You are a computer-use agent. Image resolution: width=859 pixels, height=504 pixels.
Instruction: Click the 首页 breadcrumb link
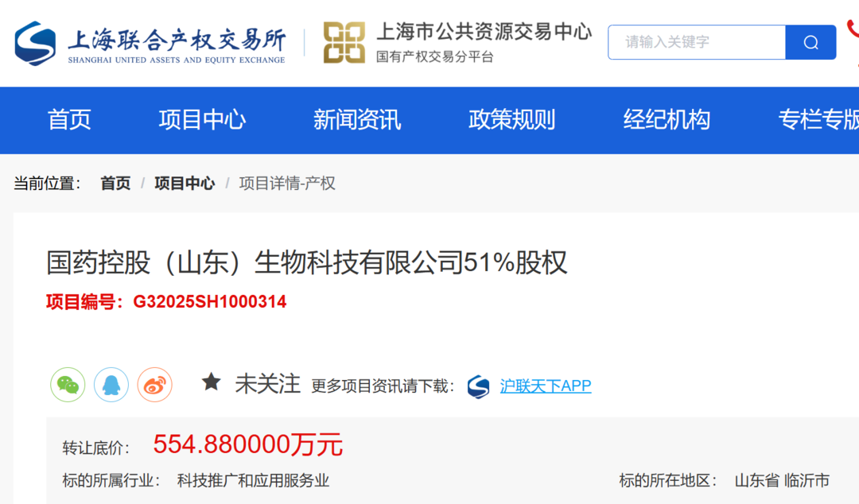(x=115, y=184)
